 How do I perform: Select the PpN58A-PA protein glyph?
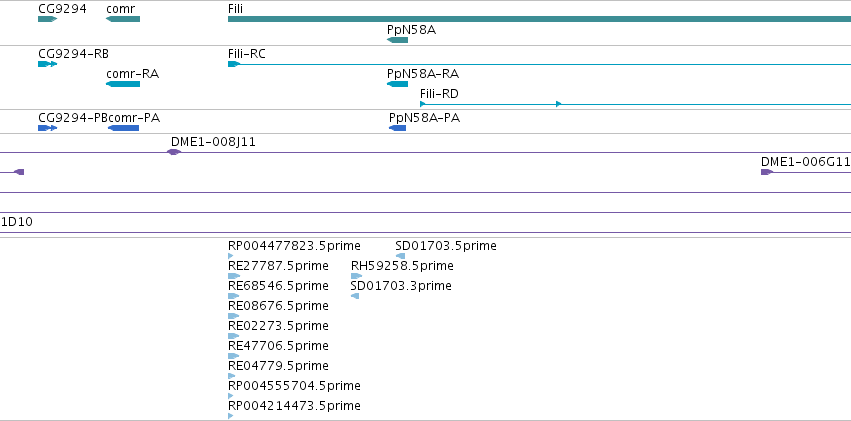(397, 128)
